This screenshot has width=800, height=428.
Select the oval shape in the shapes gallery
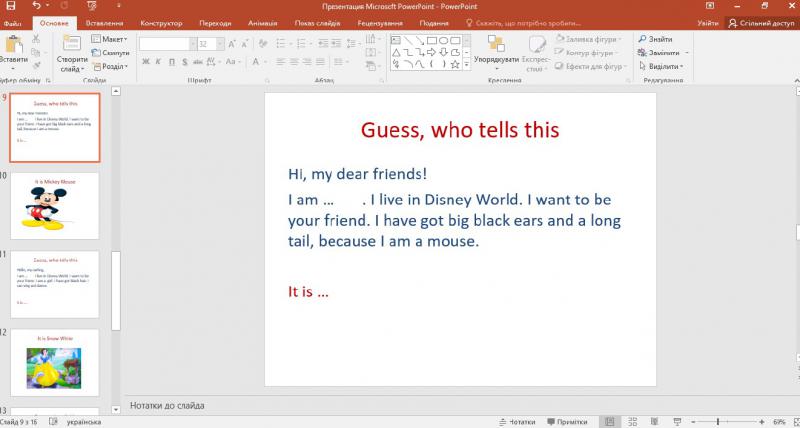(x=443, y=40)
